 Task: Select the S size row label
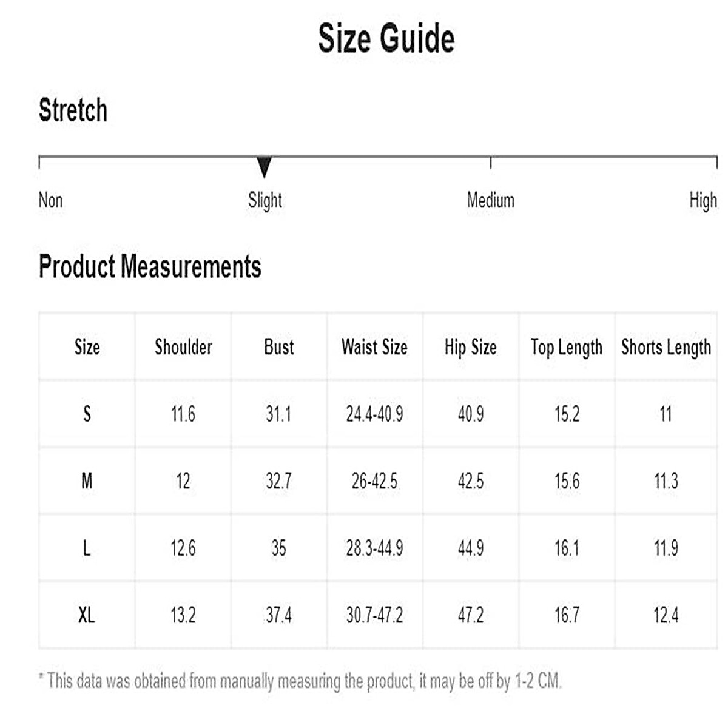(x=87, y=414)
